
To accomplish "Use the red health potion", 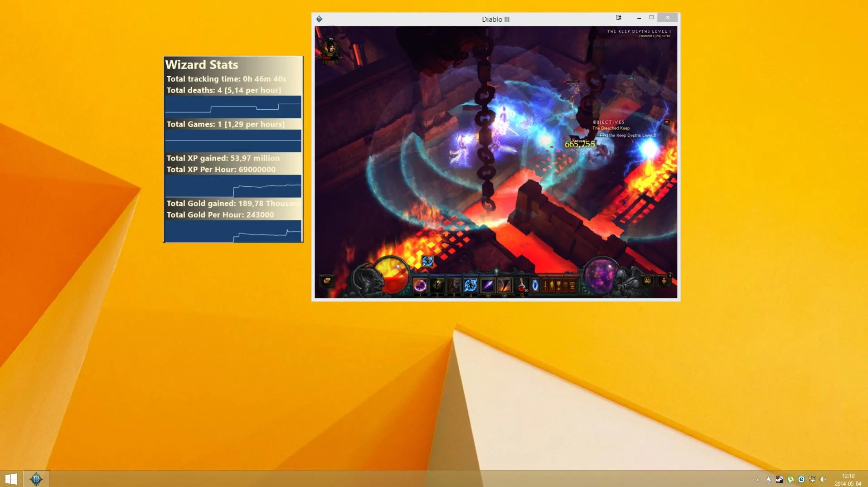I will (522, 285).
